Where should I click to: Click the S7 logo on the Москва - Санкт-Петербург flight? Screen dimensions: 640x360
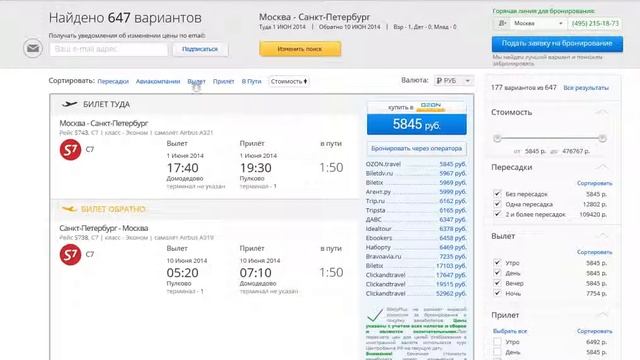(x=70, y=150)
